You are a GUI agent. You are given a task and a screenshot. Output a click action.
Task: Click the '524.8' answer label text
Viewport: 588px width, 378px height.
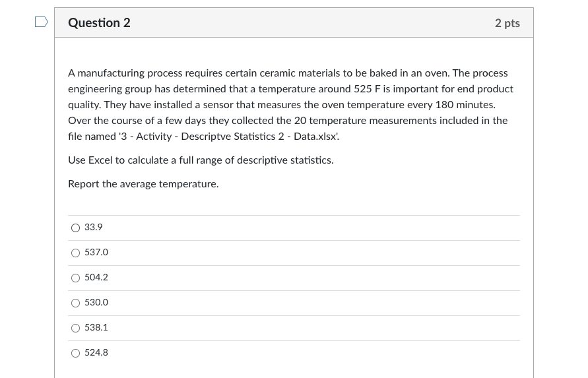tap(96, 352)
